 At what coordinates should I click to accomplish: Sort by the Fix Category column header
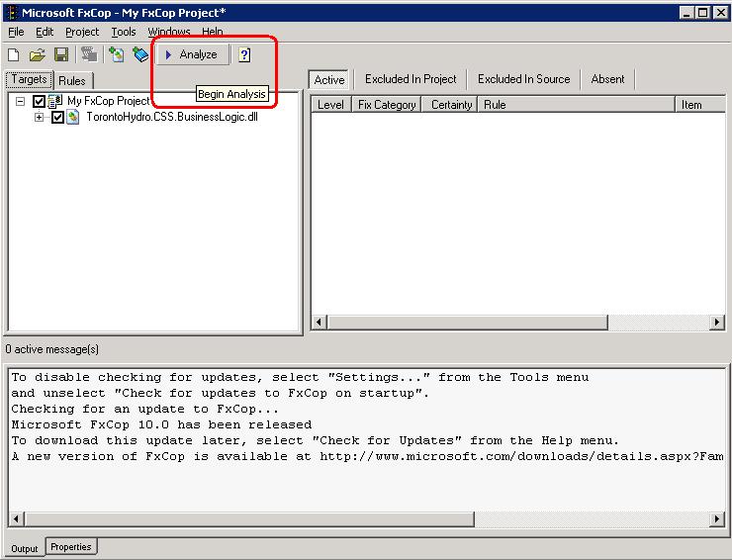(387, 105)
